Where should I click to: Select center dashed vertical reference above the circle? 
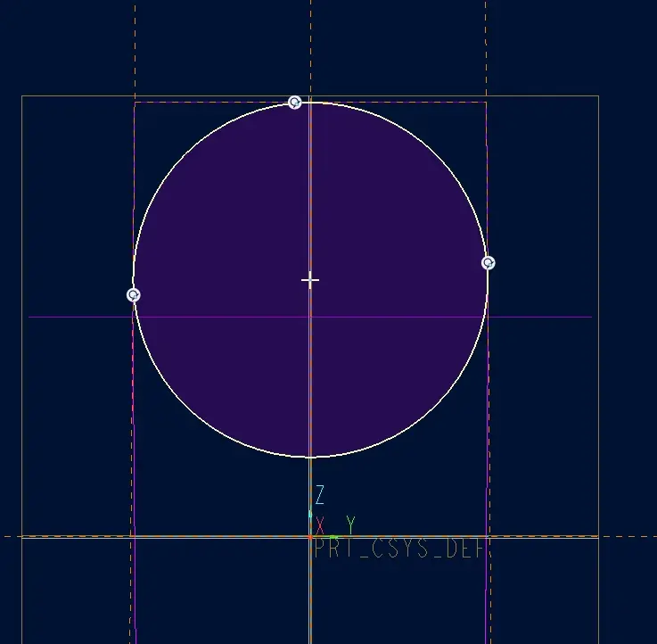pos(310,48)
